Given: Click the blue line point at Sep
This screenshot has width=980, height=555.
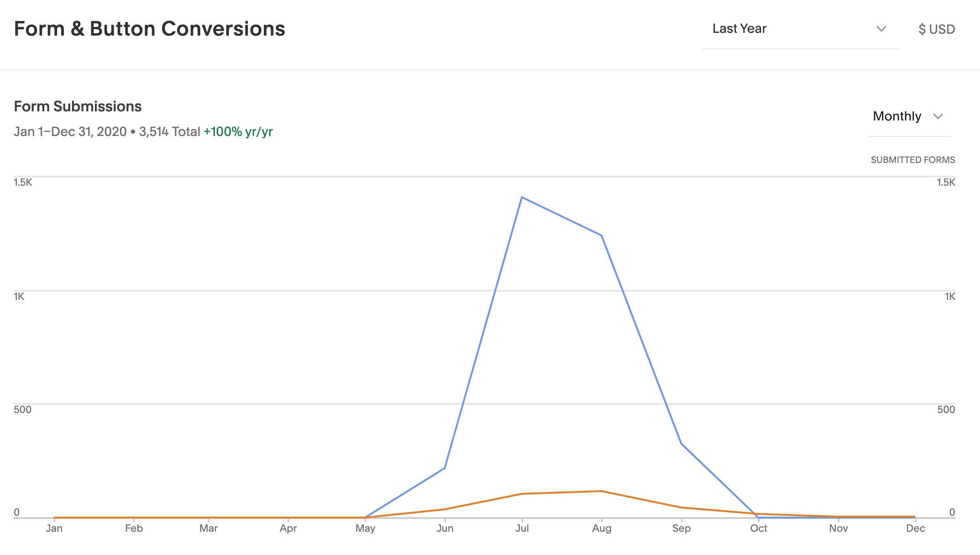Looking at the screenshot, I should 681,444.
